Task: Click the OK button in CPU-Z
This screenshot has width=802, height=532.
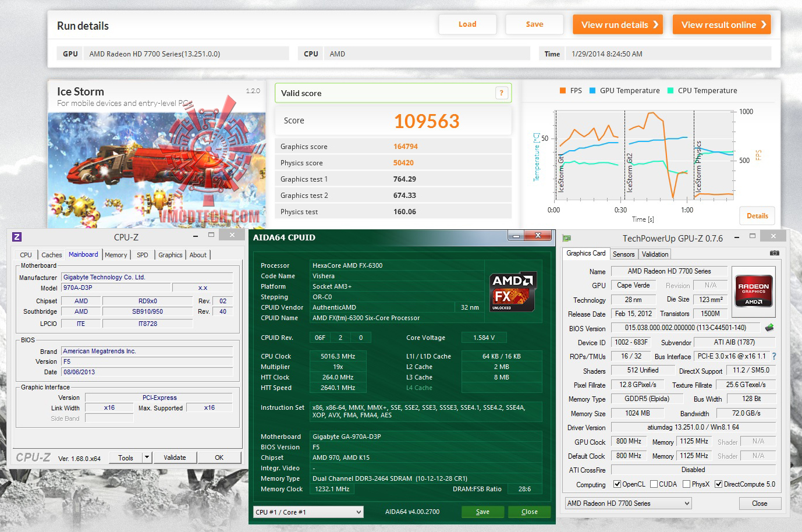Action: (x=219, y=457)
